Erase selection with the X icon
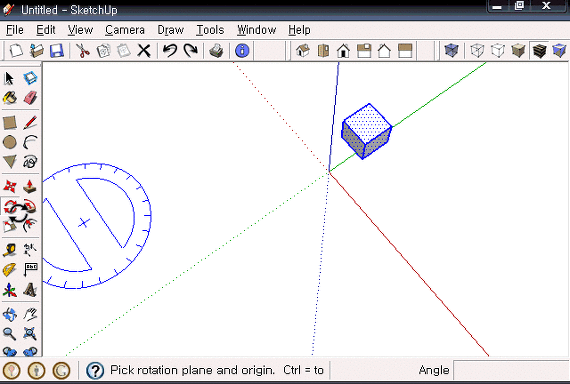Viewport: 570px width, 384px height. pyautogui.click(x=144, y=51)
